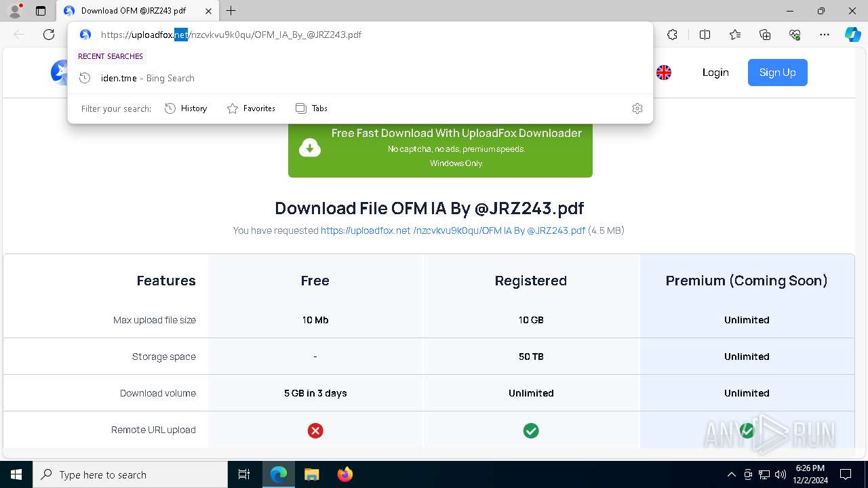Click Free Fast Download With UploadFox Downloader banner
Viewport: 868px width, 488px height.
[x=440, y=150]
